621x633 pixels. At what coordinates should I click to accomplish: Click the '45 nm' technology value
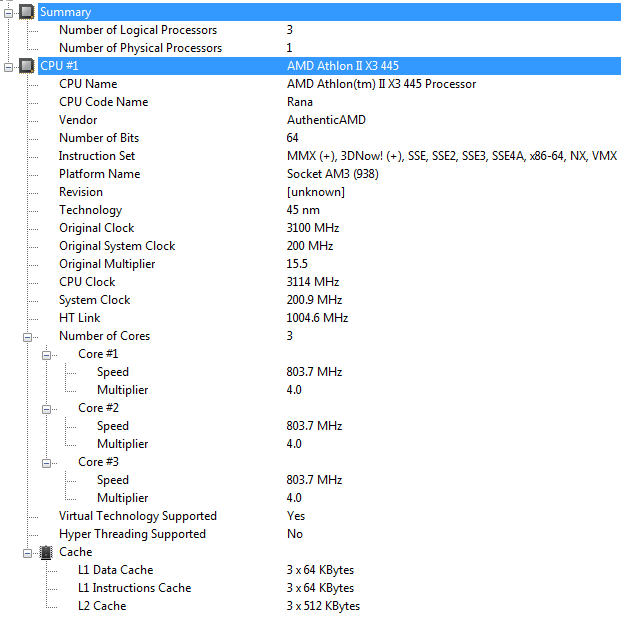click(x=303, y=210)
